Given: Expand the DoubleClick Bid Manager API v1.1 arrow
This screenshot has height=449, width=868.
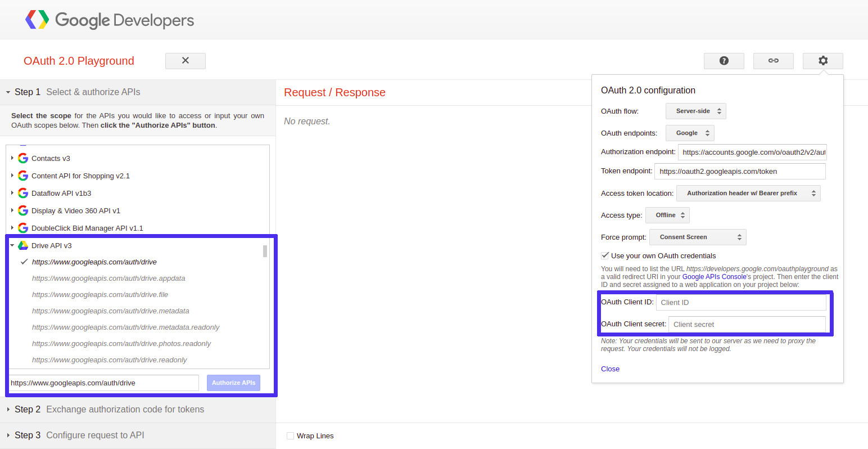Looking at the screenshot, I should 12,228.
